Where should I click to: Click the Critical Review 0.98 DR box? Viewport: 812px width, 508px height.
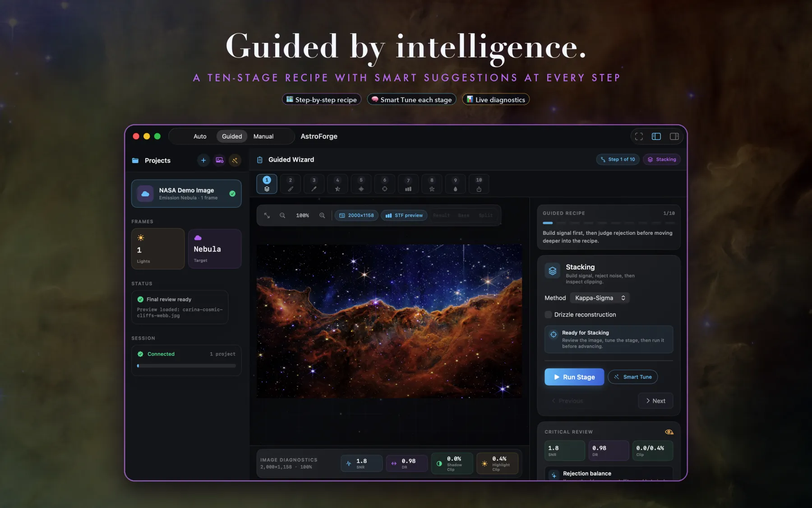(x=609, y=451)
